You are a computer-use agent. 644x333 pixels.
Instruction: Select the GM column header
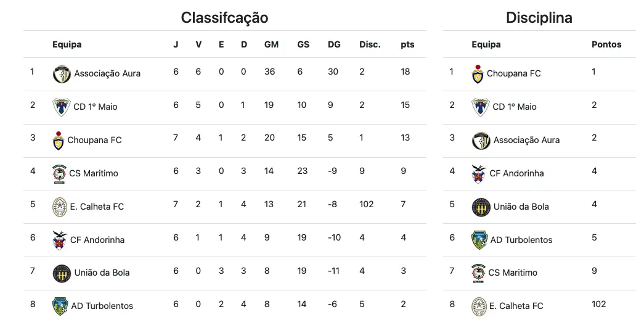tap(271, 44)
